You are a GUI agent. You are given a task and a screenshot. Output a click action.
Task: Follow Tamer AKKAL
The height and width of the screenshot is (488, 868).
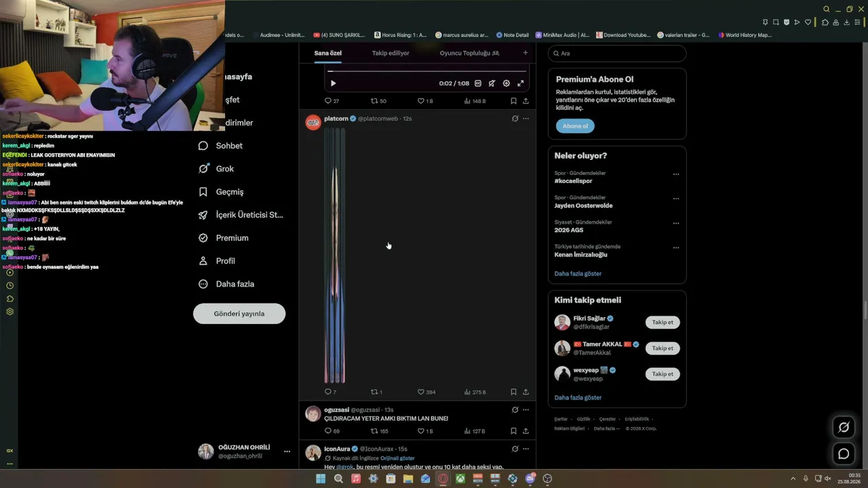(663, 348)
